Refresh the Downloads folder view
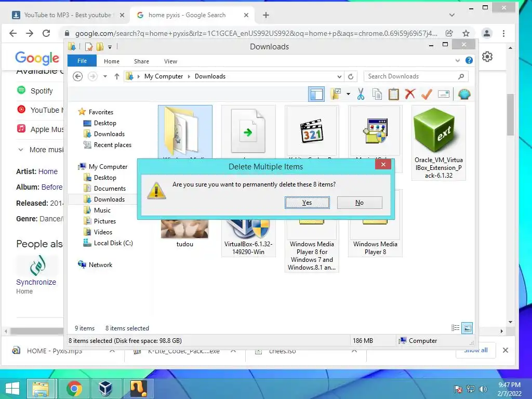 [351, 76]
